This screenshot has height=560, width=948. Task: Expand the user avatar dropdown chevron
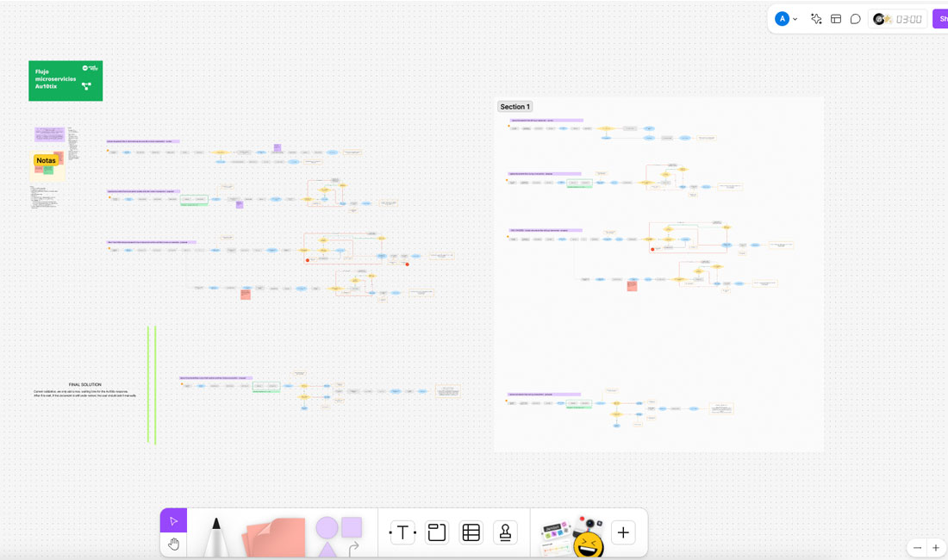click(795, 19)
